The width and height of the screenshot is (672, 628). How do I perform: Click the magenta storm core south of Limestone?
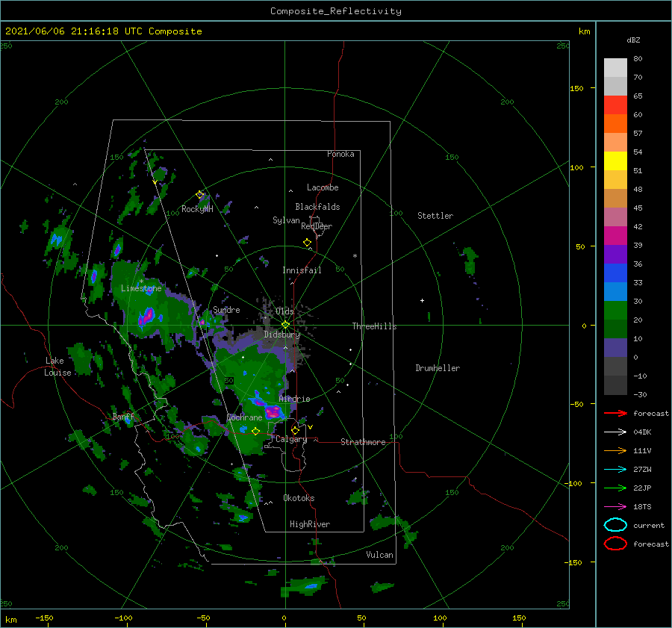[146, 317]
